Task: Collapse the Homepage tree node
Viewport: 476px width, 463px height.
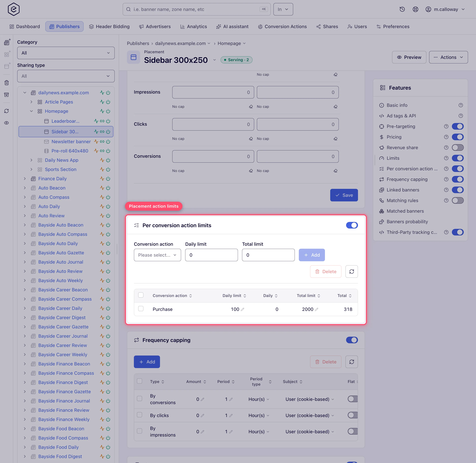Action: 31,111
